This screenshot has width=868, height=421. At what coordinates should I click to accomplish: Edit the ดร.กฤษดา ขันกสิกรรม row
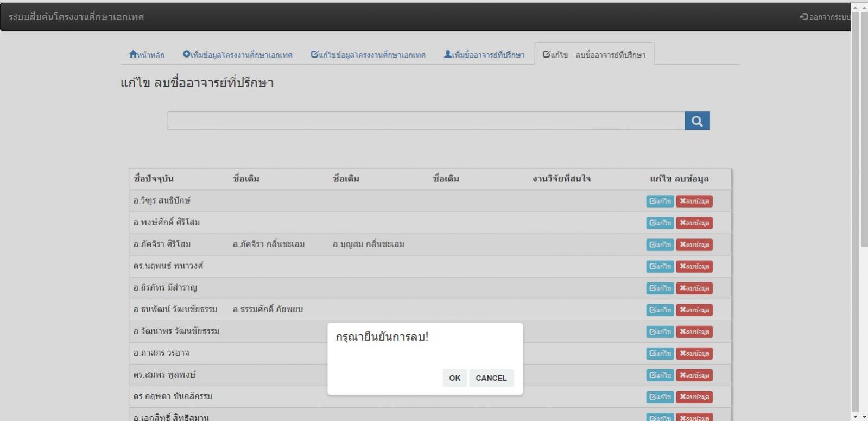tap(660, 397)
